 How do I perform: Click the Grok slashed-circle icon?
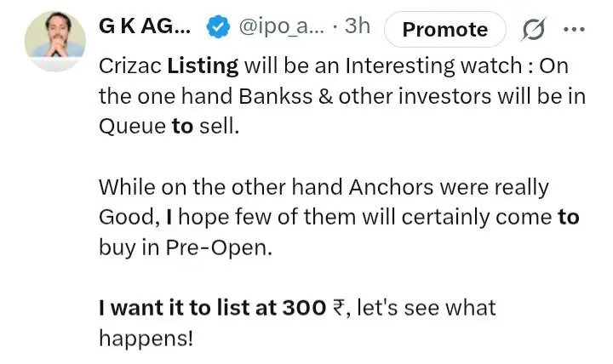[x=535, y=30]
